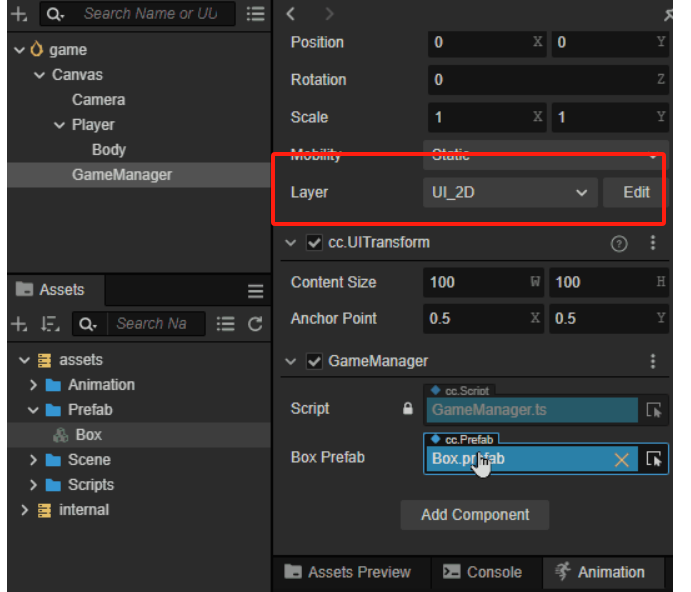This screenshot has height=592, width=691.
Task: Click the Content Size height field
Action: click(609, 282)
